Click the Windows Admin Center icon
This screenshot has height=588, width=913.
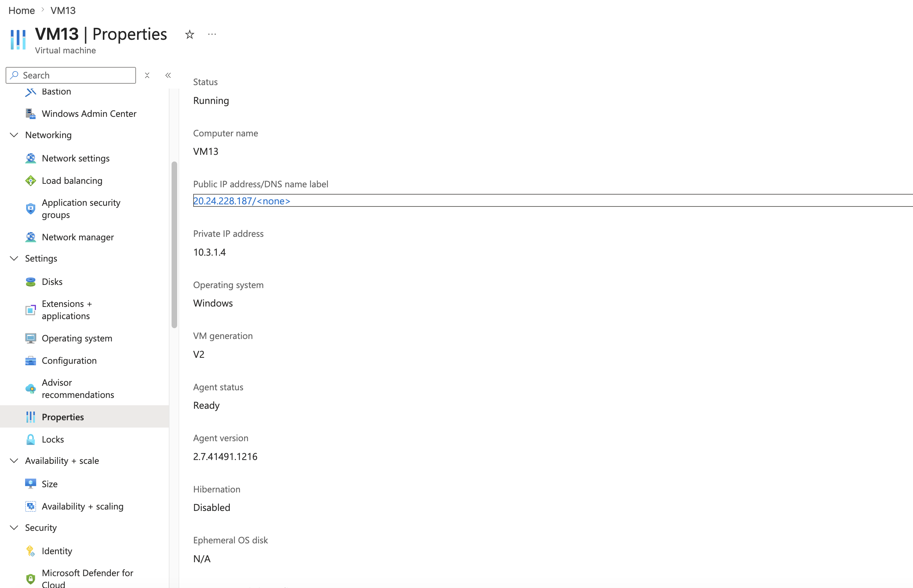(31, 114)
